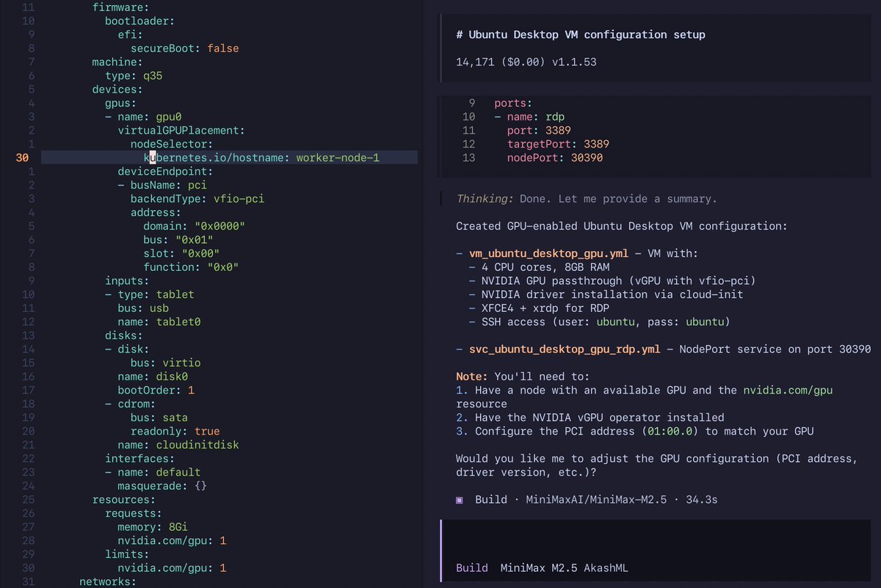Click the 'slot: "0x00"' line

pos(181,253)
